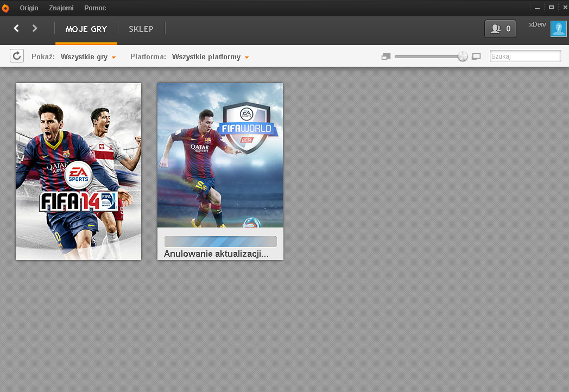Click the Anulowanie aktualizacji status text
Image resolution: width=569 pixels, height=392 pixels.
[216, 254]
